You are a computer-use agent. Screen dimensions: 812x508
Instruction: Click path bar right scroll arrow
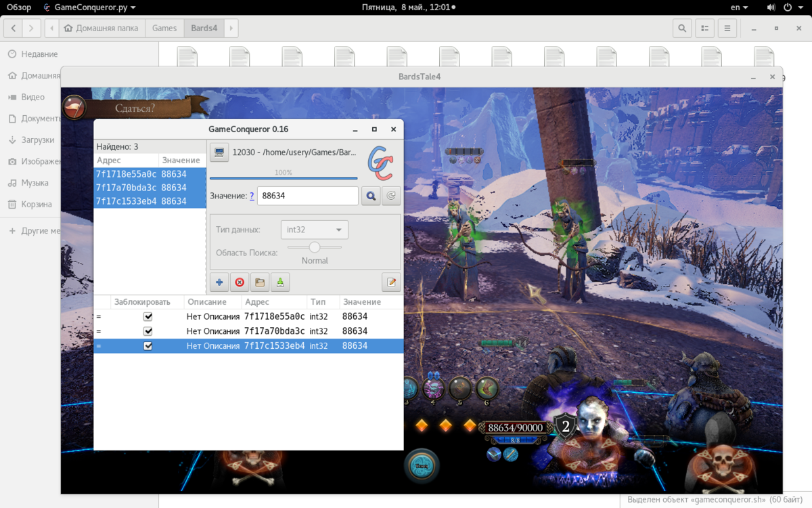pyautogui.click(x=231, y=28)
